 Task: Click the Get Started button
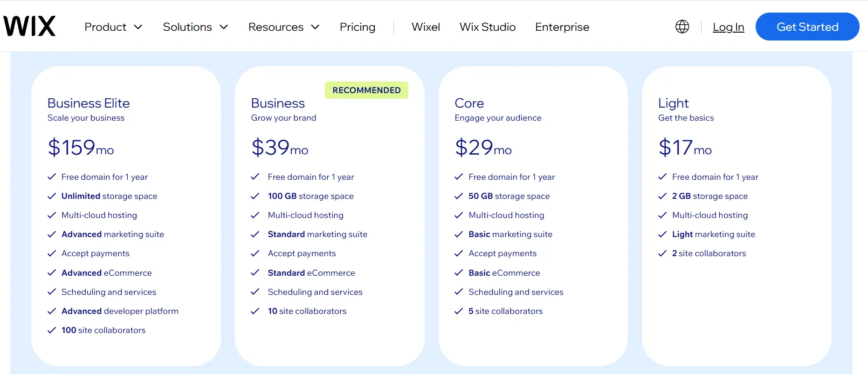pos(807,27)
